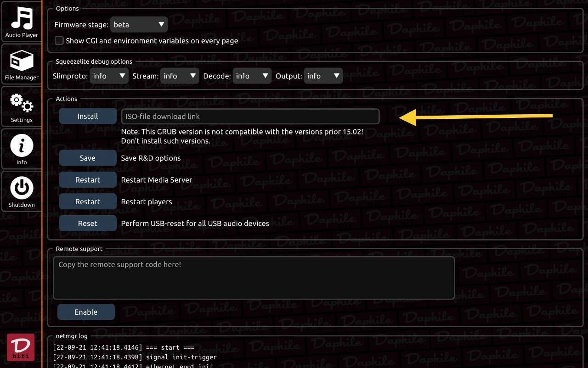
Task: Click the Daphile hifi logo
Action: (21, 347)
